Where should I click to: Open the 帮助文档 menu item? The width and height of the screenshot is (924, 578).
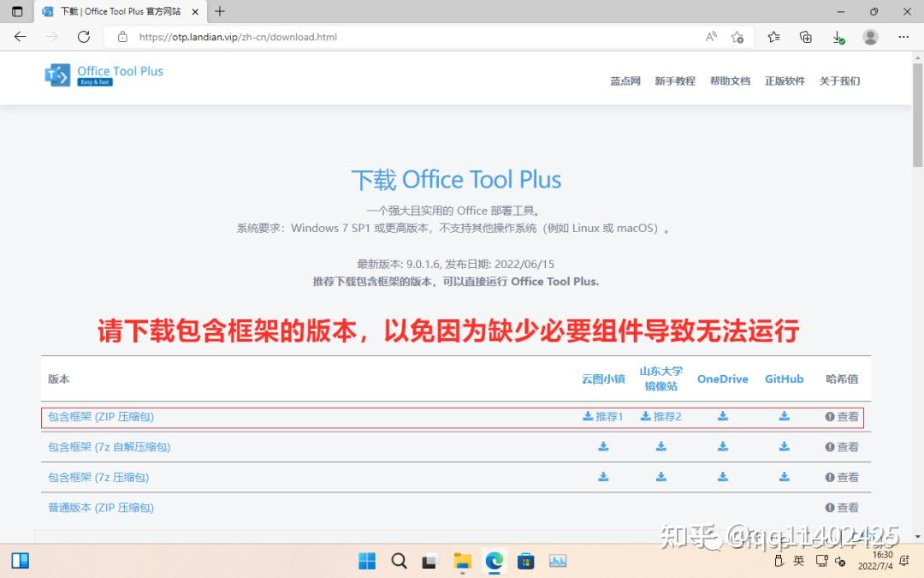[730, 80]
